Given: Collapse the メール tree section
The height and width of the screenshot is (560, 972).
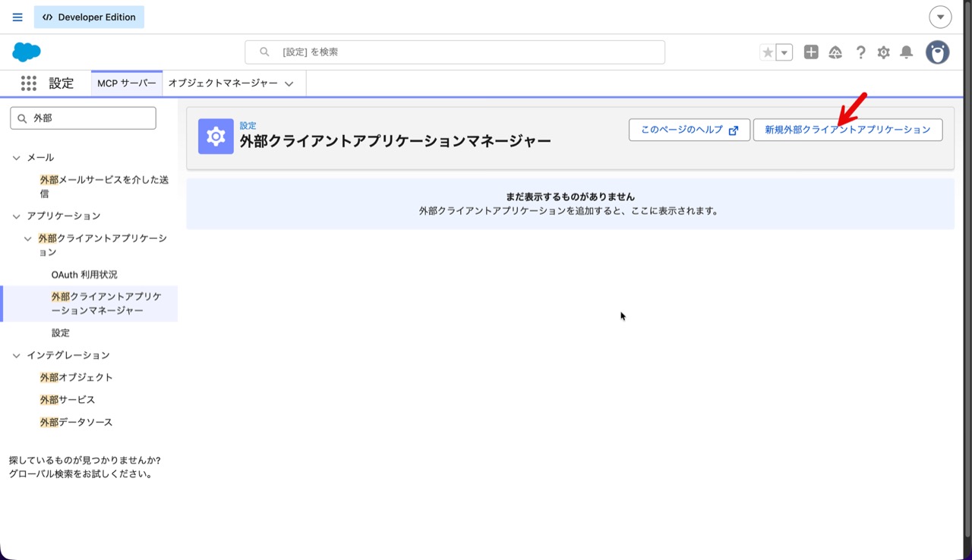Looking at the screenshot, I should (x=16, y=158).
